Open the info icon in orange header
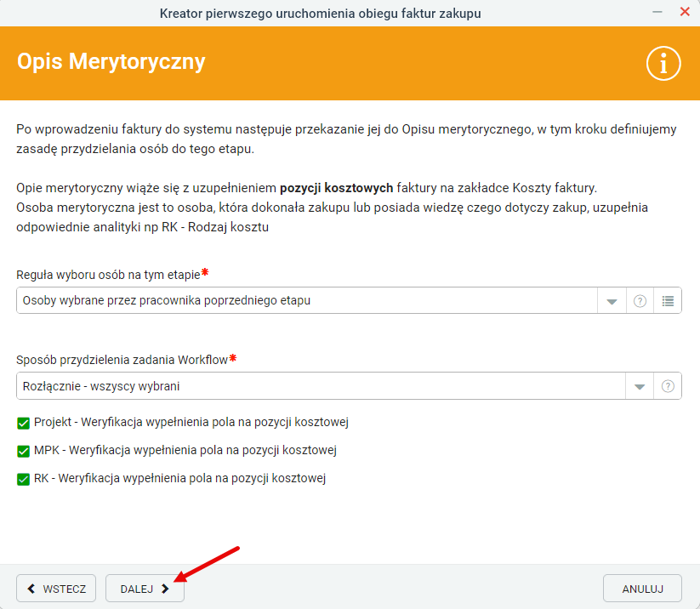 (x=663, y=64)
